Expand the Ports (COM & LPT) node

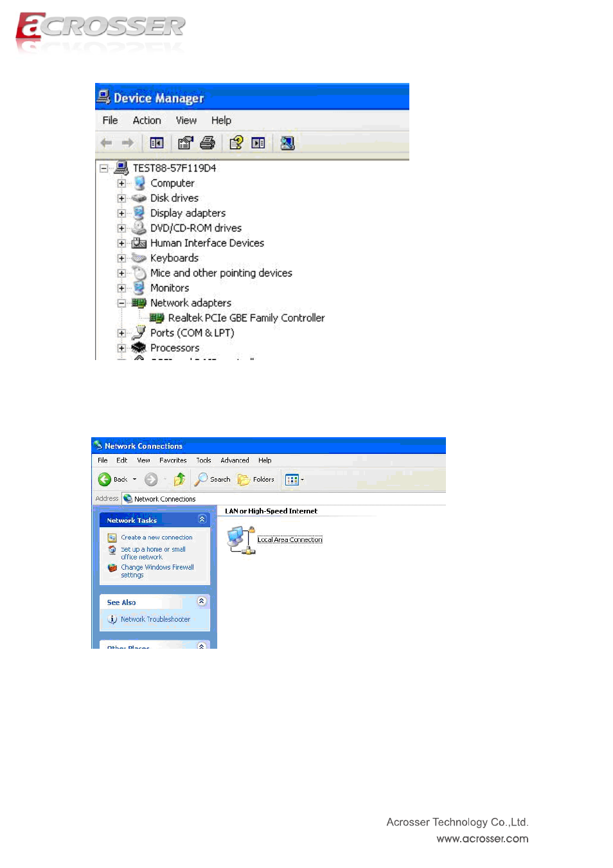click(121, 333)
